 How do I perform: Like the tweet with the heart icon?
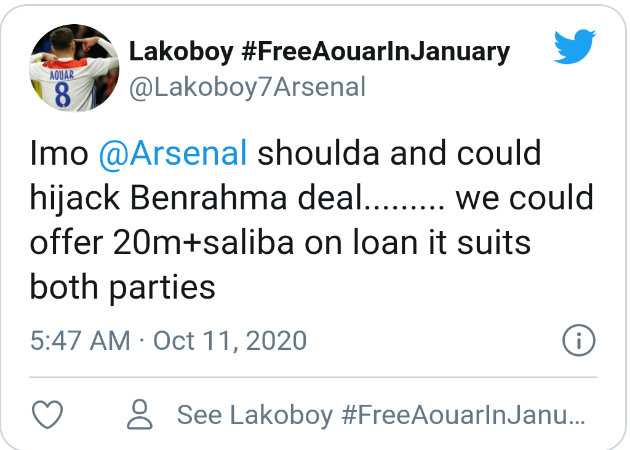pyautogui.click(x=49, y=413)
